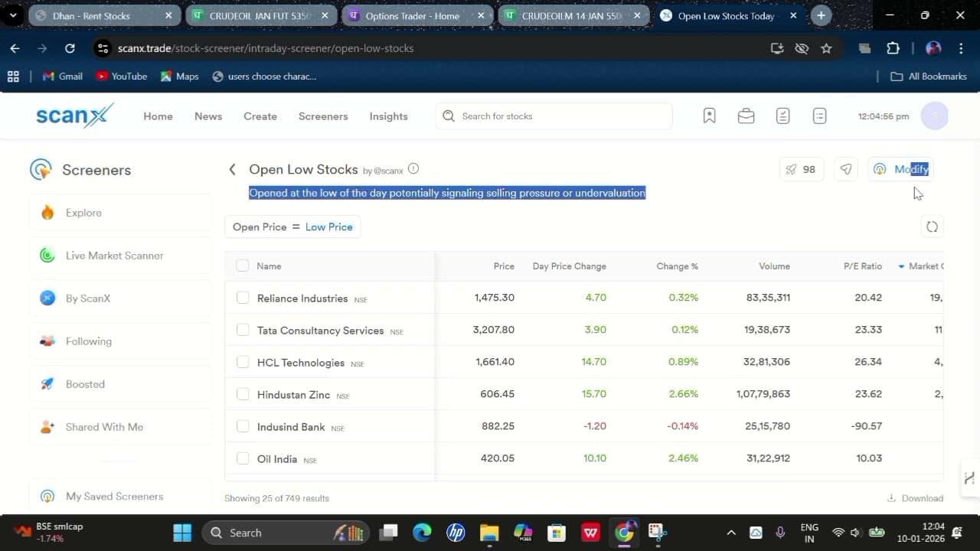
Task: Open the Chrome extensions puzzle icon
Action: click(x=893, y=48)
